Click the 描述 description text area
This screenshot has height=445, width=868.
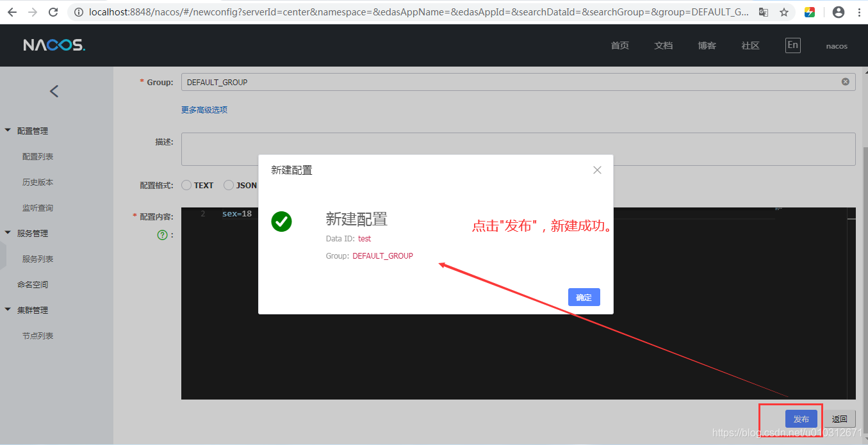518,149
